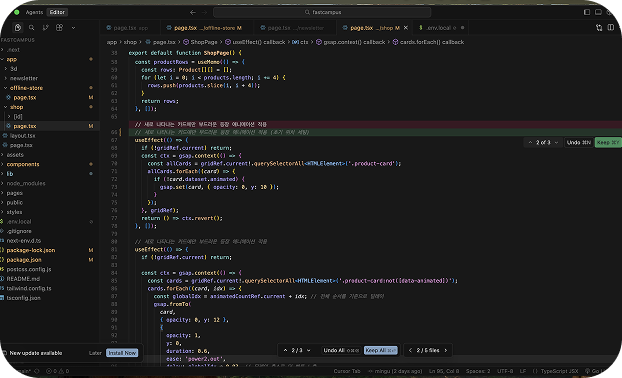Go to next file in review bar
Screen dimensions: 622x378
click(445, 350)
